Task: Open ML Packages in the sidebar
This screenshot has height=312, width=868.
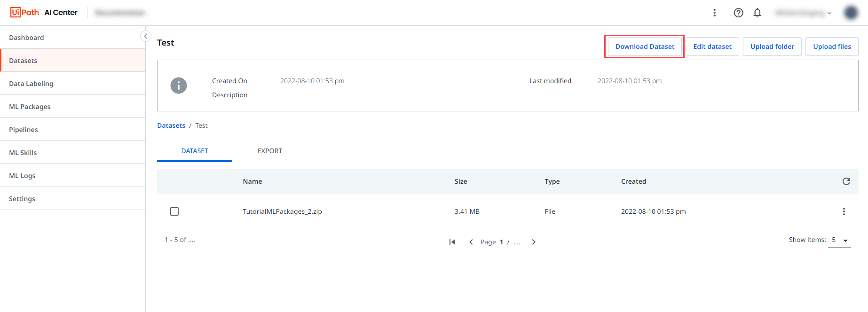Action: pyautogui.click(x=73, y=107)
